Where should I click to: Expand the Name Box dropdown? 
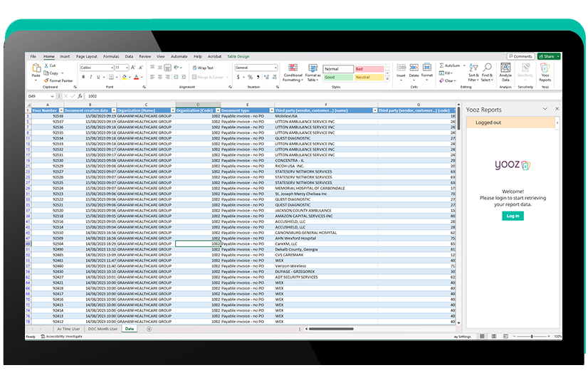point(52,96)
